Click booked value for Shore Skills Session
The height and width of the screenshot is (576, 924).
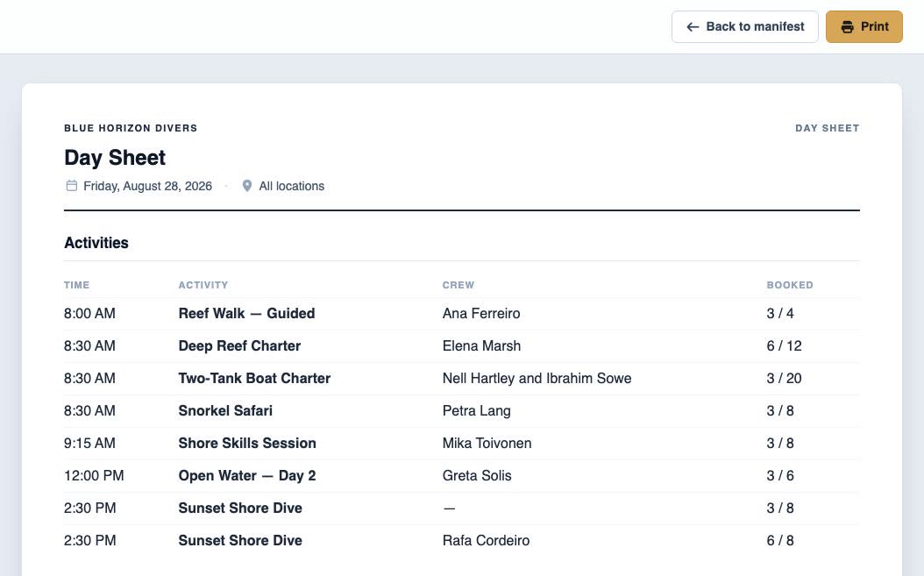pyautogui.click(x=780, y=443)
